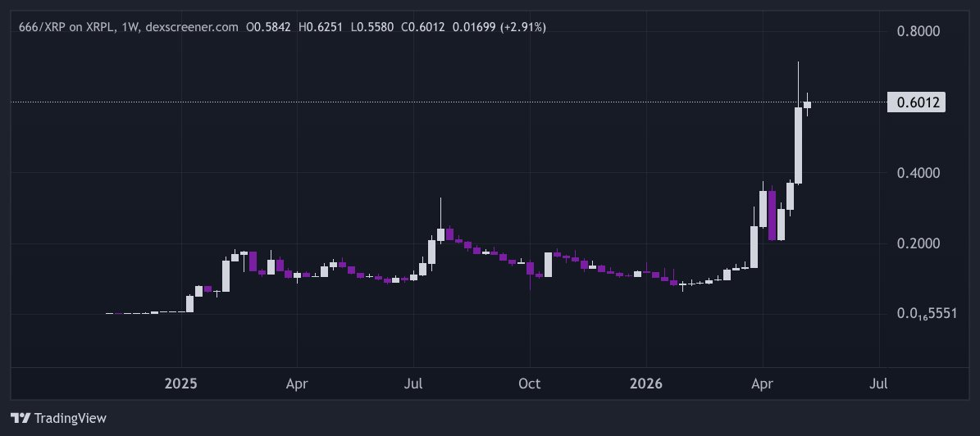Click the 2025 time axis label
This screenshot has height=436, width=980.
point(180,384)
